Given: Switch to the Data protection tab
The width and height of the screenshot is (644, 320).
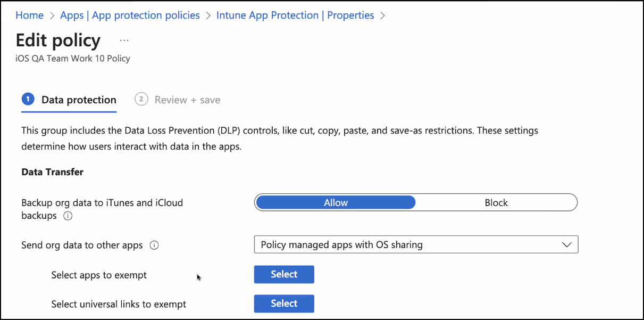Looking at the screenshot, I should (x=79, y=100).
